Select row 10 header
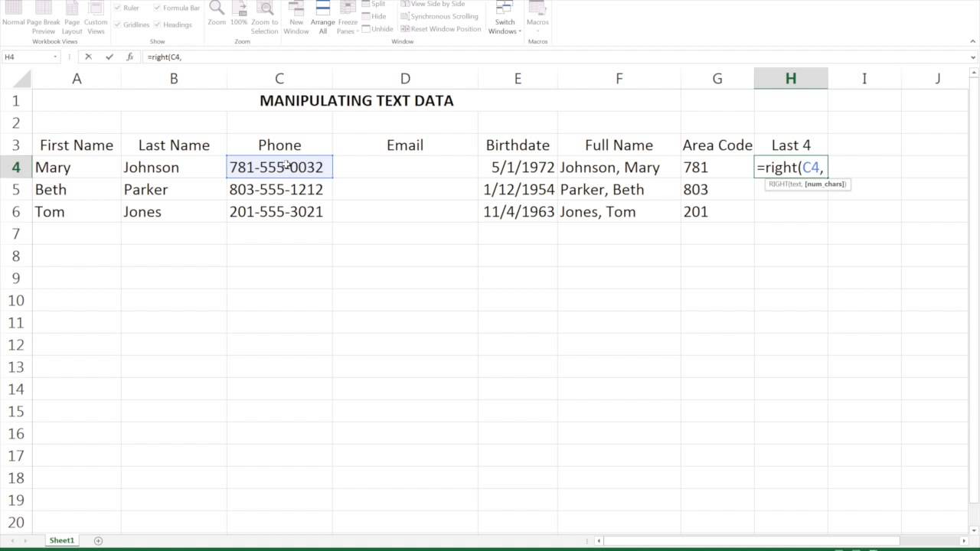Image resolution: width=980 pixels, height=551 pixels. click(x=16, y=300)
